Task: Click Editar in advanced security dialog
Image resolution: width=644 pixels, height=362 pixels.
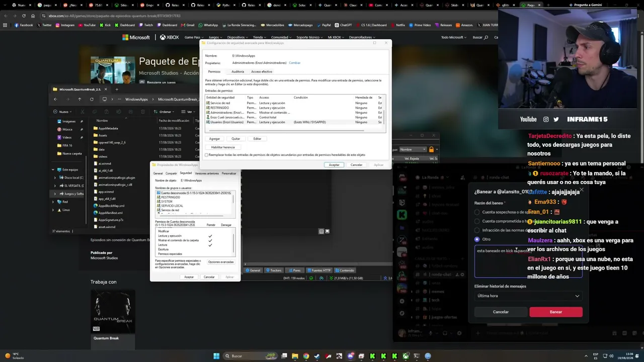Action: [x=257, y=139]
